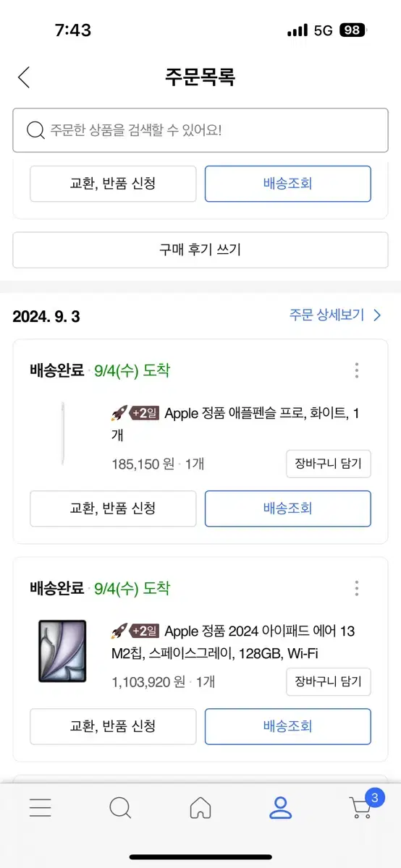Go back using the top-left arrow
Screen dimensions: 401x868
(x=24, y=77)
